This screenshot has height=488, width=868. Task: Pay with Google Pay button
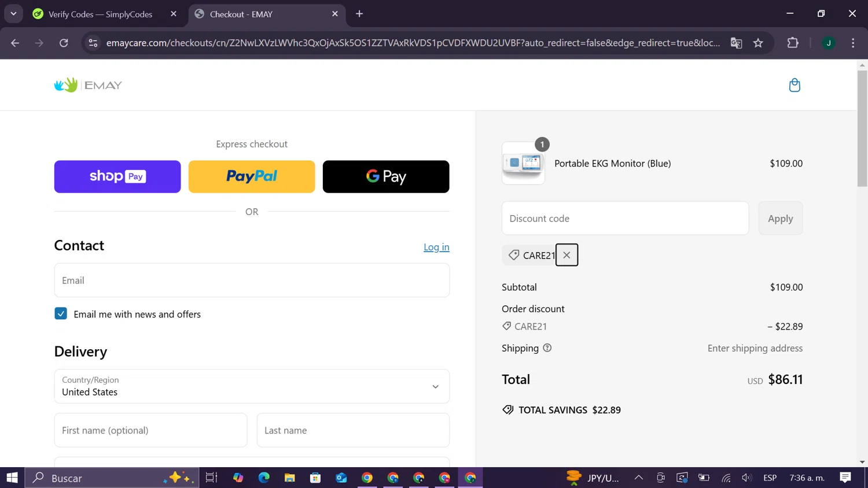click(x=386, y=176)
